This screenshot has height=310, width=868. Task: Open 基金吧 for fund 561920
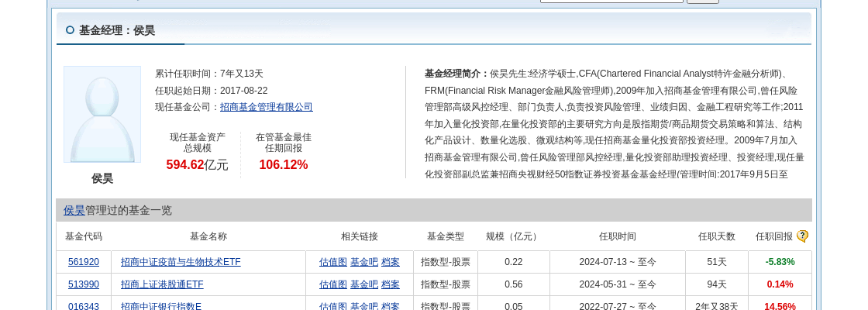point(364,262)
